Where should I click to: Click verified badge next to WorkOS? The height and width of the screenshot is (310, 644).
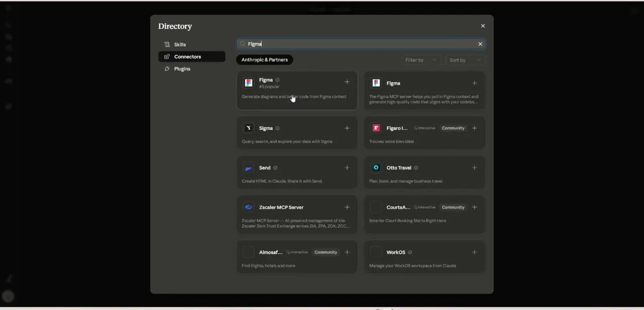coord(410,252)
